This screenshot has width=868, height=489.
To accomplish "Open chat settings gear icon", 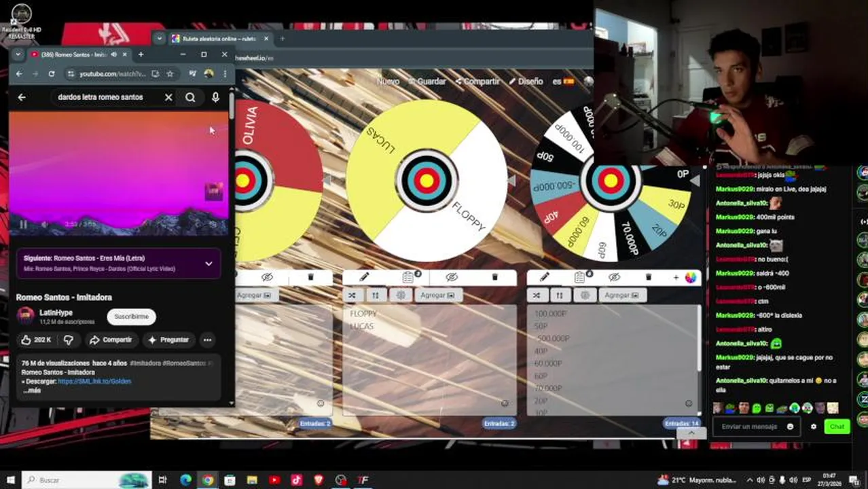I will [814, 427].
